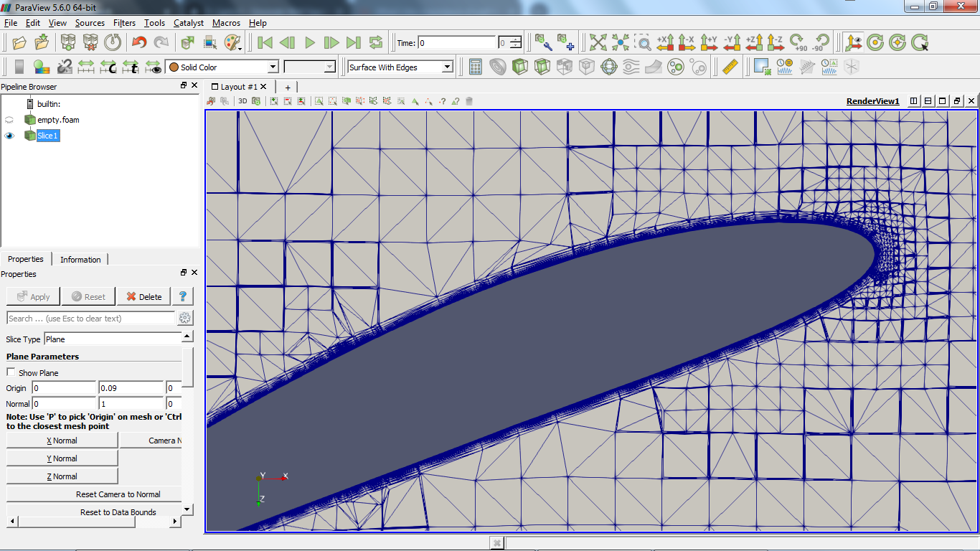The width and height of the screenshot is (980, 551).
Task: Click the Reset camera icon
Action: 599,43
